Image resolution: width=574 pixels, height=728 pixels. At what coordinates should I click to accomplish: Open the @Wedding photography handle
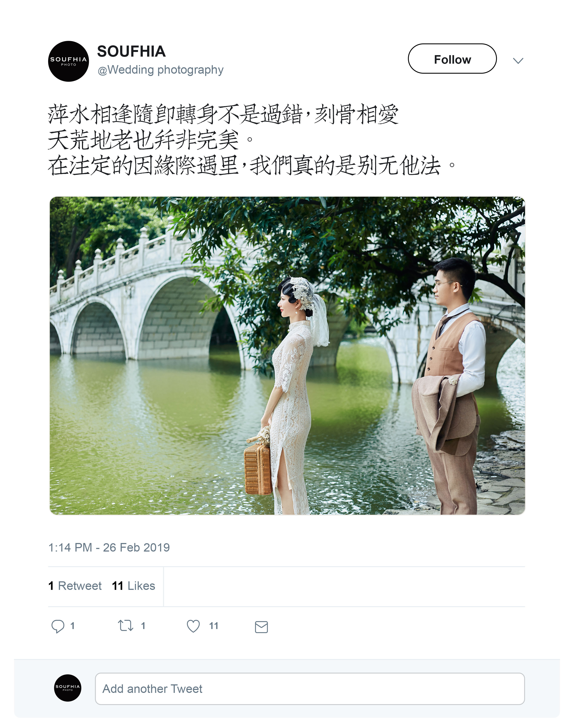click(160, 70)
